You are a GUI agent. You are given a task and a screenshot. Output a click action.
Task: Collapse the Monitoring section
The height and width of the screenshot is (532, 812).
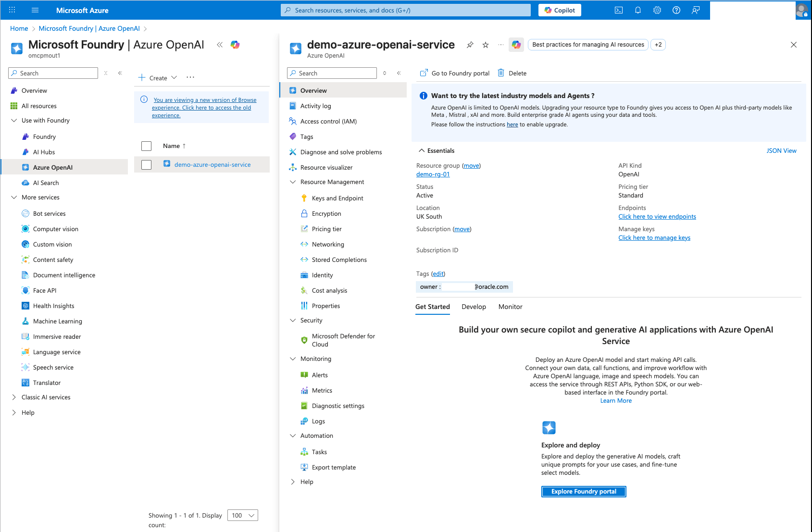(x=293, y=359)
